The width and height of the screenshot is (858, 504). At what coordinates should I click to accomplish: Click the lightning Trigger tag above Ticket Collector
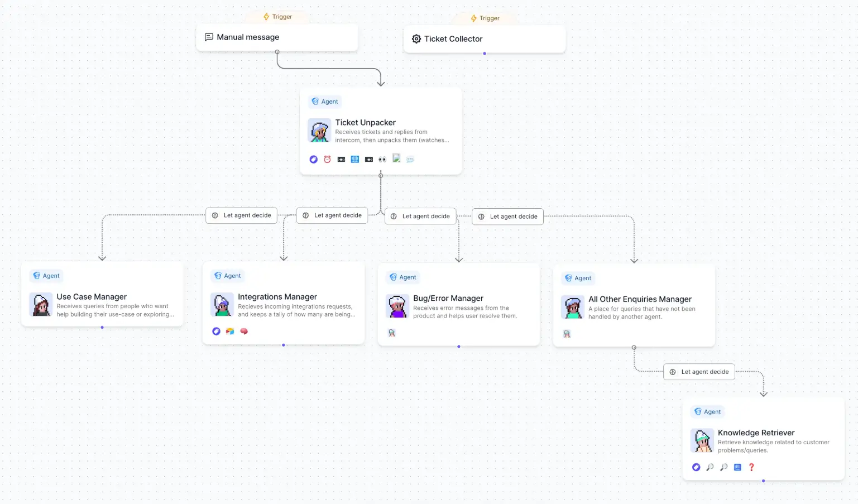click(485, 18)
